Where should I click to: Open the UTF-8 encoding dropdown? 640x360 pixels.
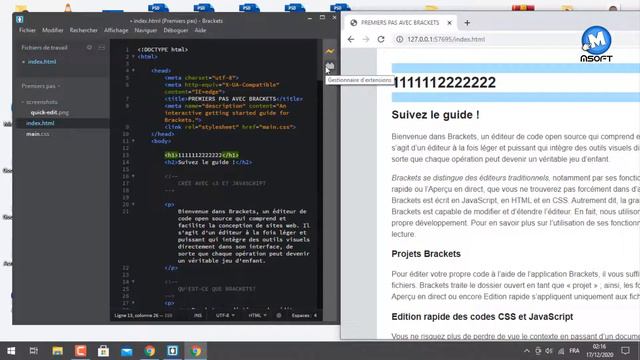tap(225, 316)
